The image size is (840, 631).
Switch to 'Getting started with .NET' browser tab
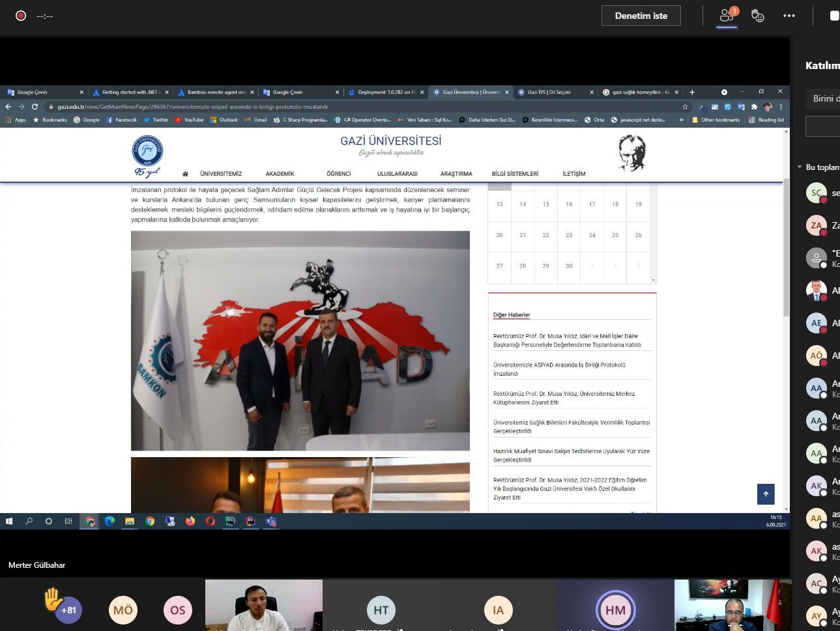(130, 92)
